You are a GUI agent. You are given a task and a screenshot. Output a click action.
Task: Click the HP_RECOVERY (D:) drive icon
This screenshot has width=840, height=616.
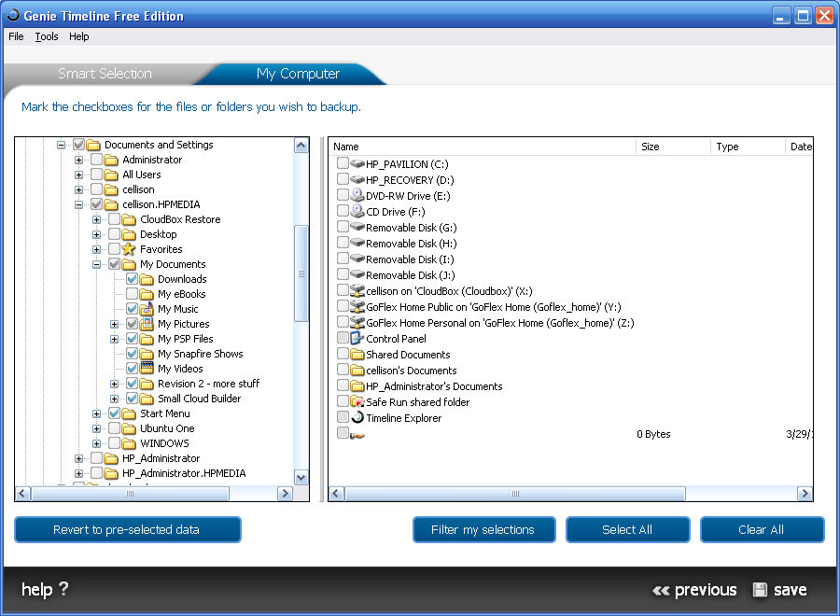pos(357,179)
